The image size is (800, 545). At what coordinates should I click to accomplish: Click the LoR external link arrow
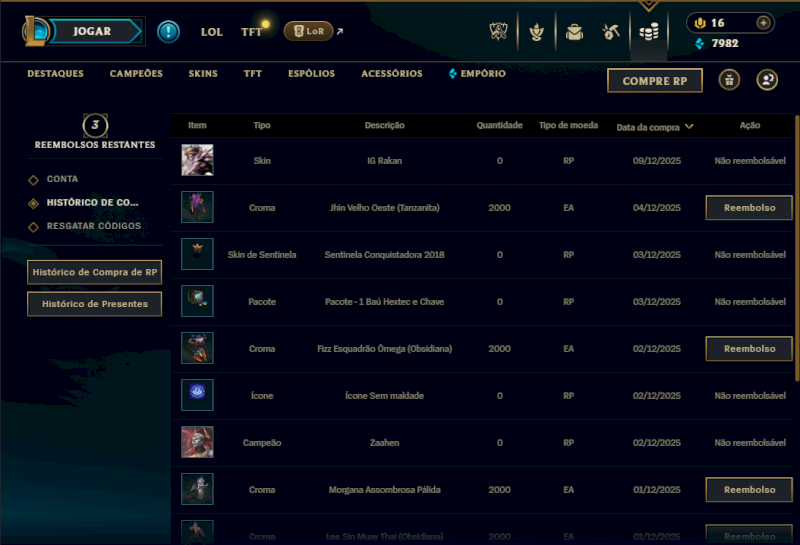pyautogui.click(x=340, y=32)
